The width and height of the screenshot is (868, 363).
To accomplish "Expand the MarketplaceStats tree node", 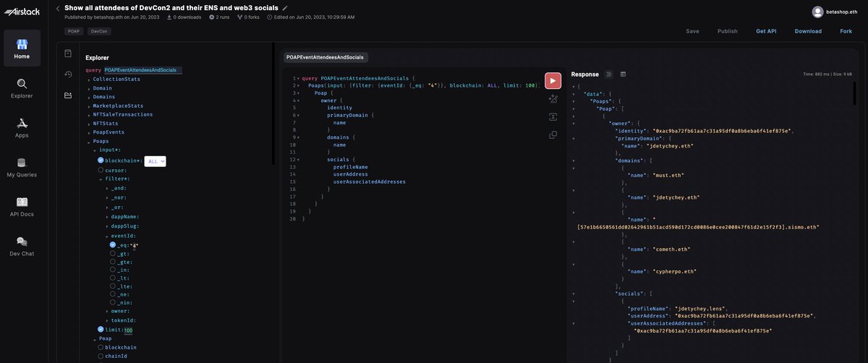I will click(x=89, y=106).
